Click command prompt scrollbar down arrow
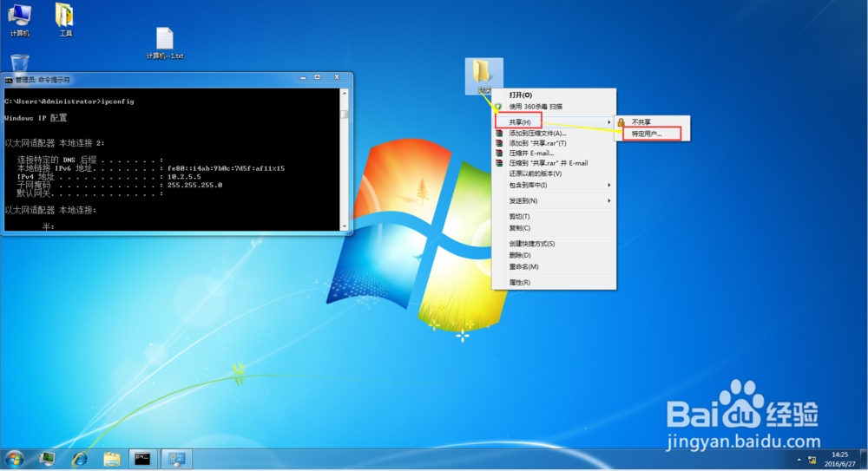Screen dimensions: 868x471 coord(345,226)
